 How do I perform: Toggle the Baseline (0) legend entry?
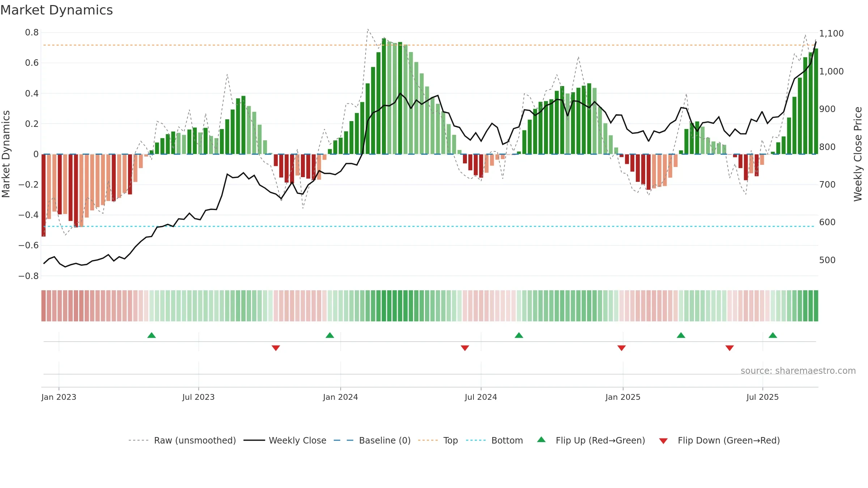pos(372,440)
